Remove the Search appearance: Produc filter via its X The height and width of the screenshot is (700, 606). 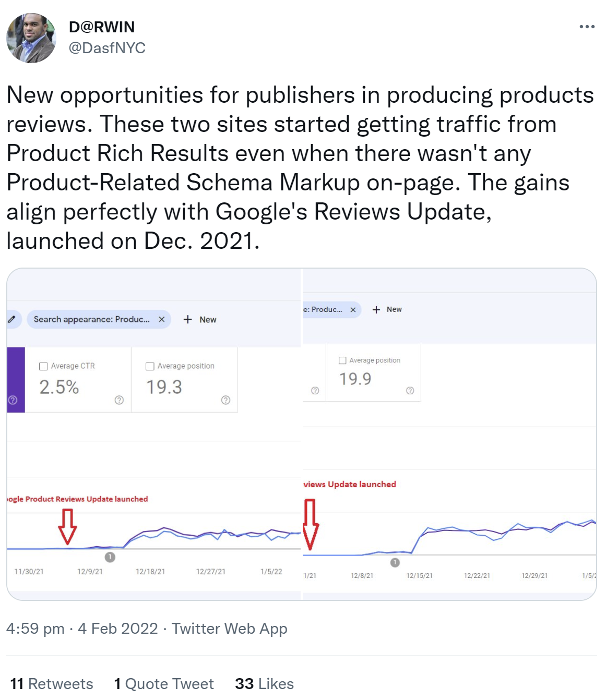162,319
